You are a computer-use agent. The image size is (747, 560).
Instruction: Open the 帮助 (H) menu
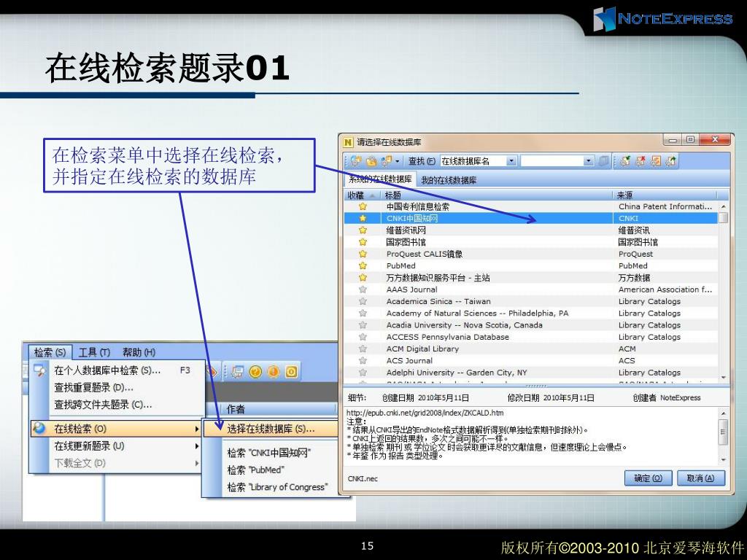pos(139,352)
